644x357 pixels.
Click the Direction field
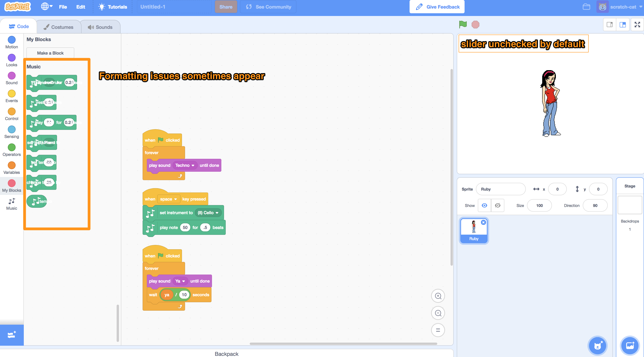(595, 205)
